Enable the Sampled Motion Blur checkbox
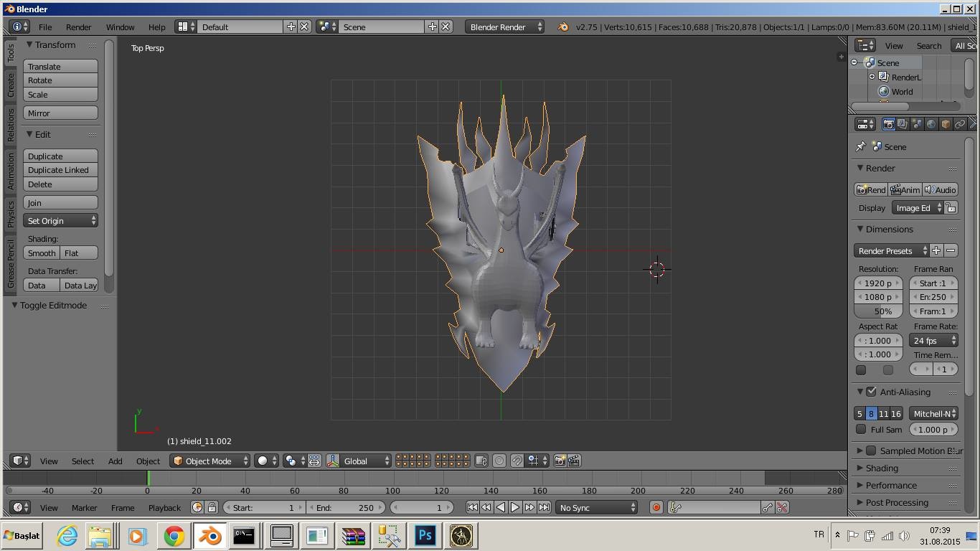Viewport: 980px width, 551px height. (x=871, y=451)
